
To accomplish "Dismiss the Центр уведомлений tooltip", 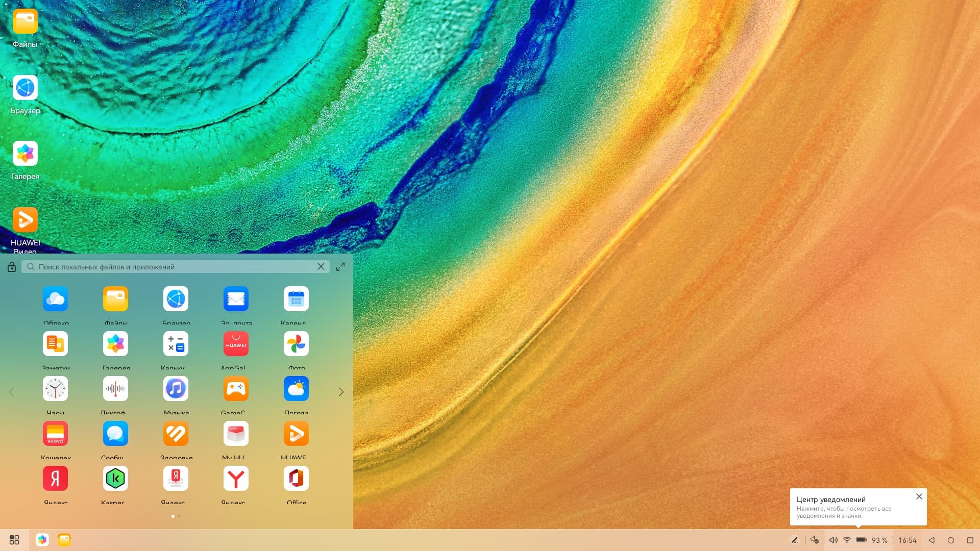I will (x=919, y=496).
